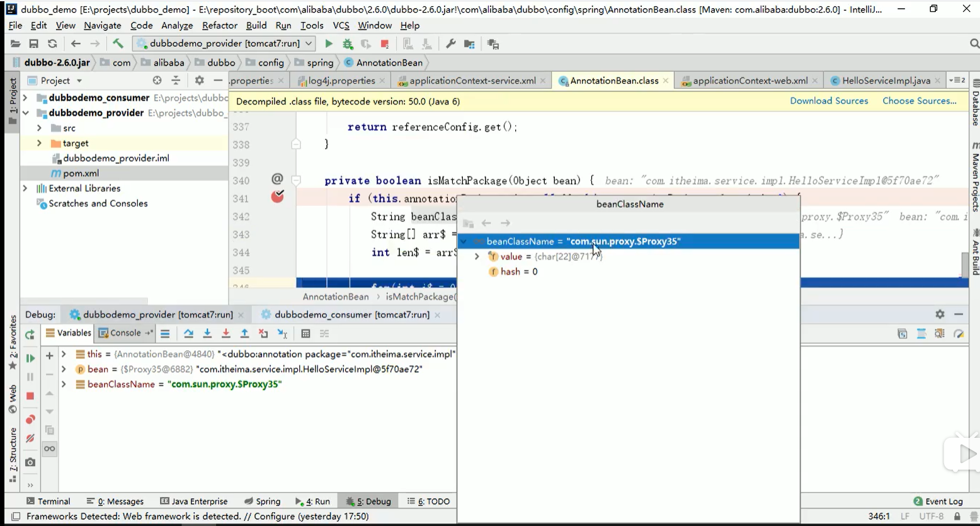This screenshot has width=980, height=526.
Task: Open the Spring tool window
Action: tap(262, 501)
